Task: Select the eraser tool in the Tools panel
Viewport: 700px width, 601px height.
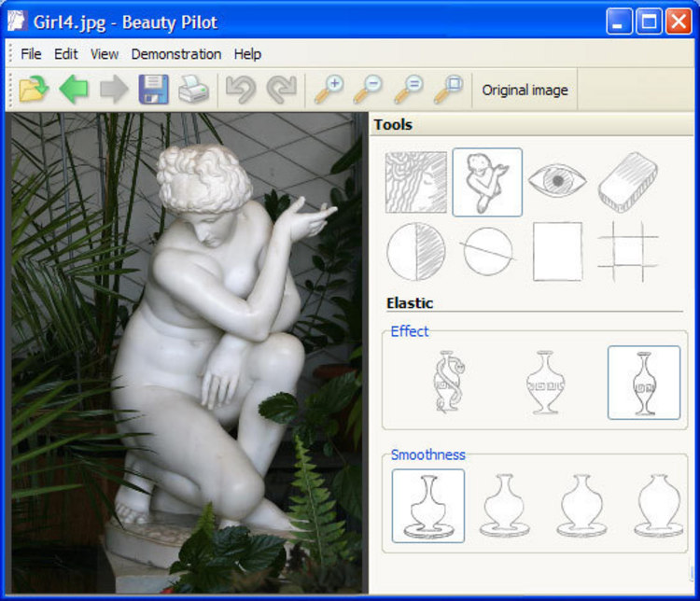Action: coord(627,181)
